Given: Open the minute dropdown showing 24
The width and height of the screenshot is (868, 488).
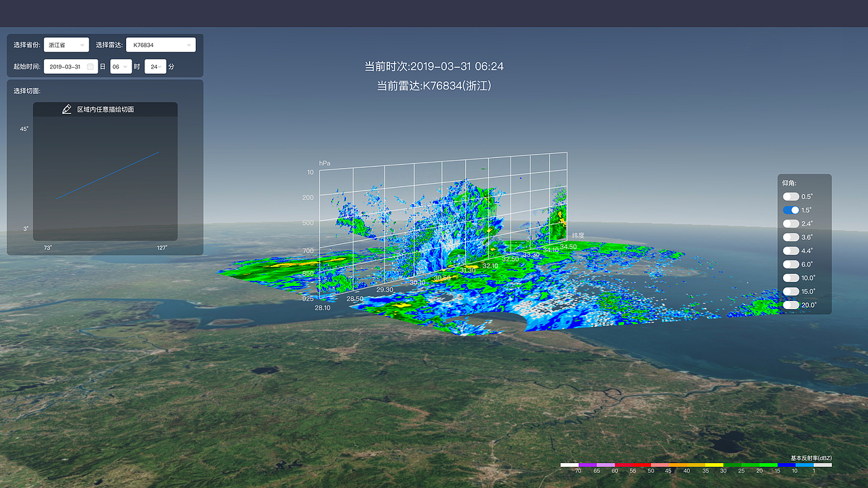Looking at the screenshot, I should click(x=155, y=67).
